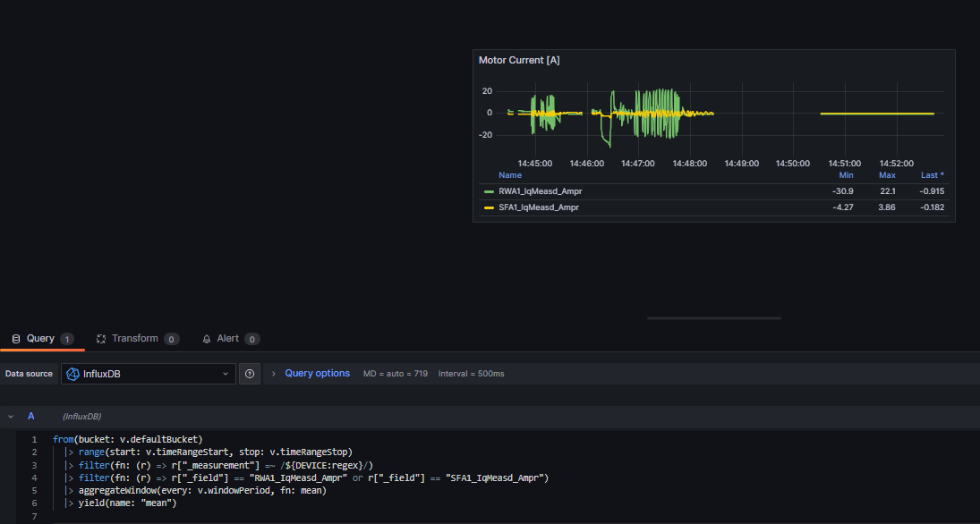Sort legend by Min column
The height and width of the screenshot is (524, 980).
click(846, 175)
